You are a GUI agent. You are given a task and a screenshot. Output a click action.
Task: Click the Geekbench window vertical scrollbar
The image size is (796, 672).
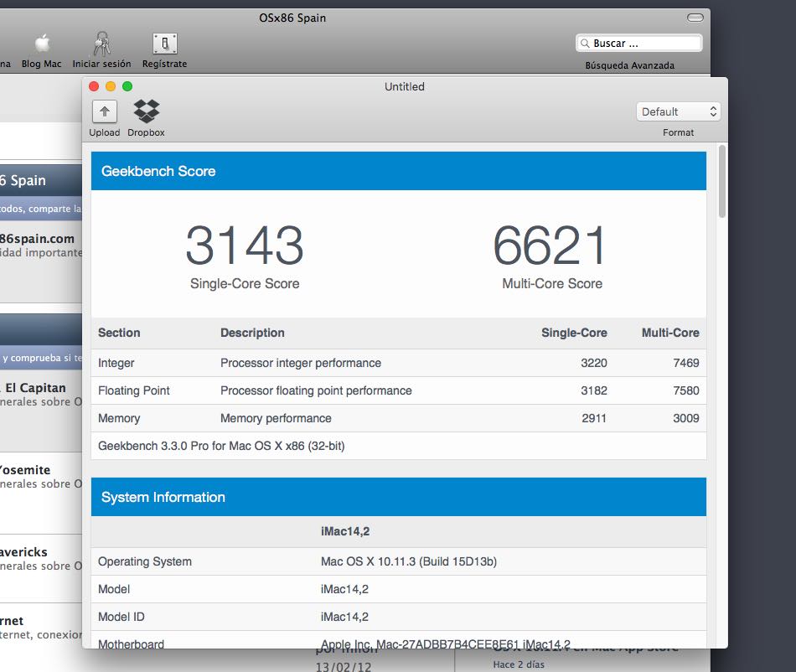(x=722, y=182)
